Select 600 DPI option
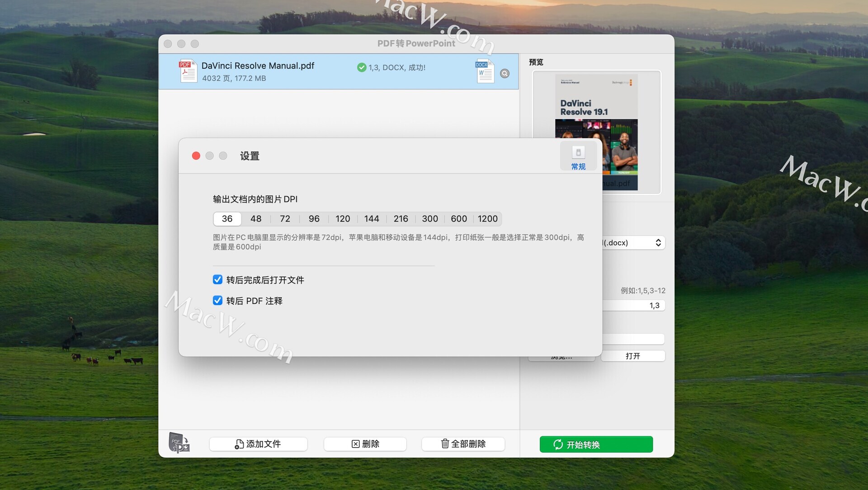Image resolution: width=868 pixels, height=490 pixels. 459,219
